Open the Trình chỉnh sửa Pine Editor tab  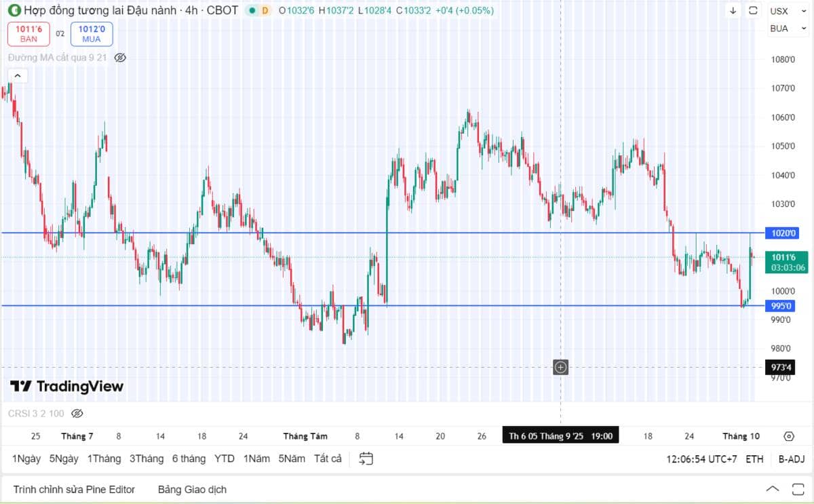[74, 489]
